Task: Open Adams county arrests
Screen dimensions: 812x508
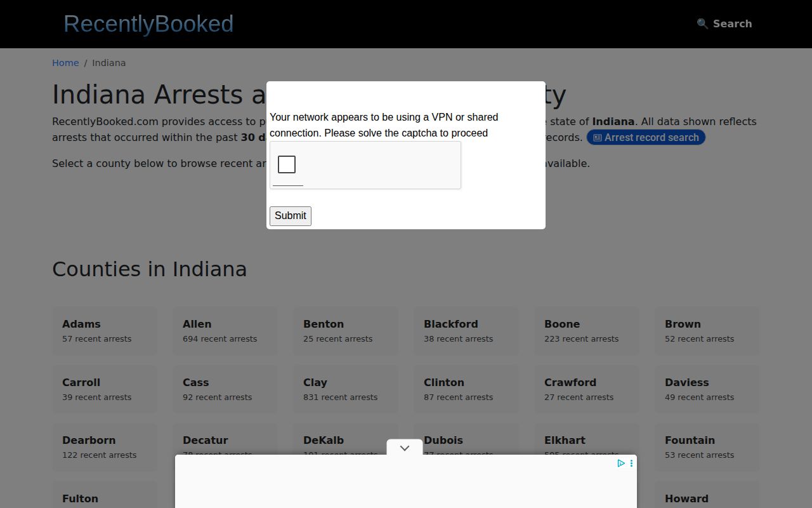Action: point(105,331)
